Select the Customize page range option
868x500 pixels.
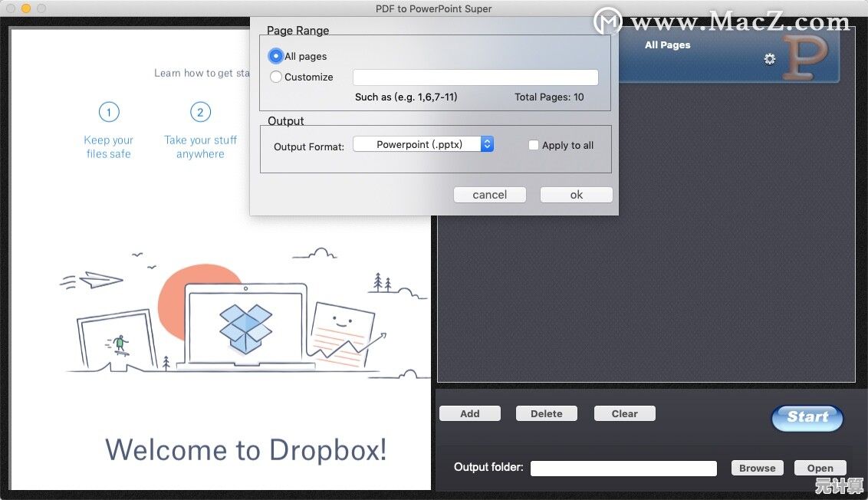276,77
